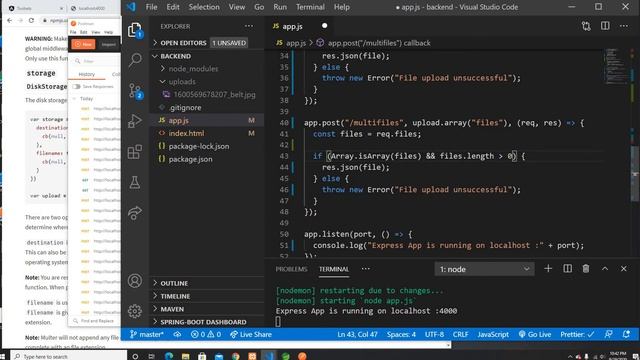Click Live Share in status bar
Screen dimensions: 640x360
coord(251,334)
